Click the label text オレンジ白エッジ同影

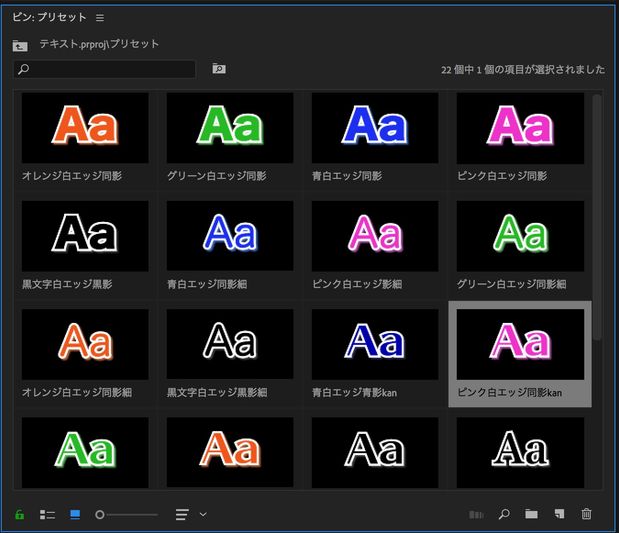pyautogui.click(x=72, y=176)
